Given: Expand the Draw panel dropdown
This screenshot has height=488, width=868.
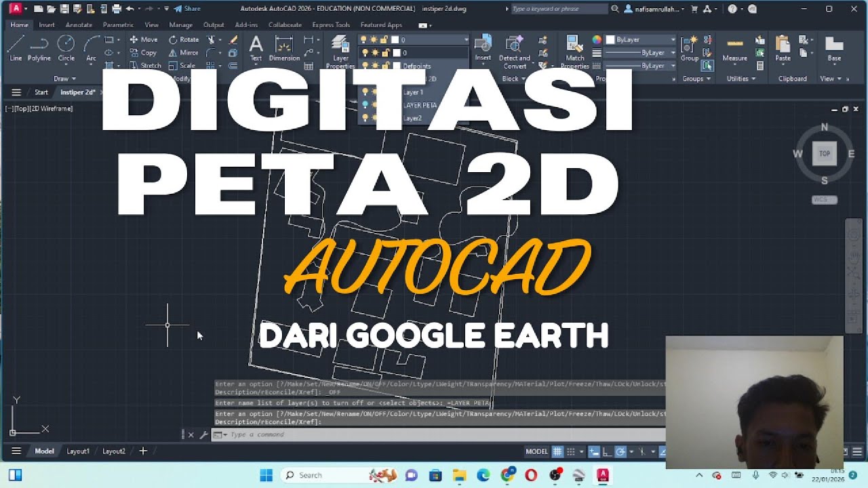Looking at the screenshot, I should coord(65,79).
